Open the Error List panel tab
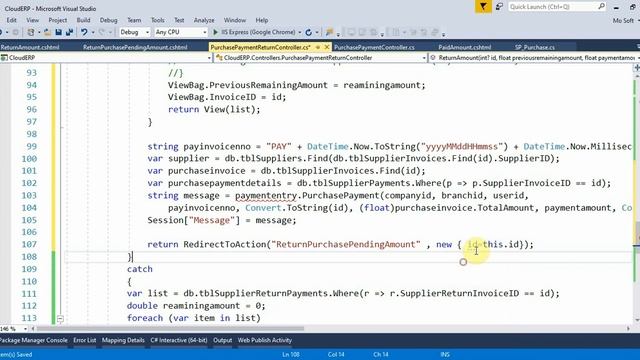Image resolution: width=640 pixels, height=360 pixels. coord(84,340)
